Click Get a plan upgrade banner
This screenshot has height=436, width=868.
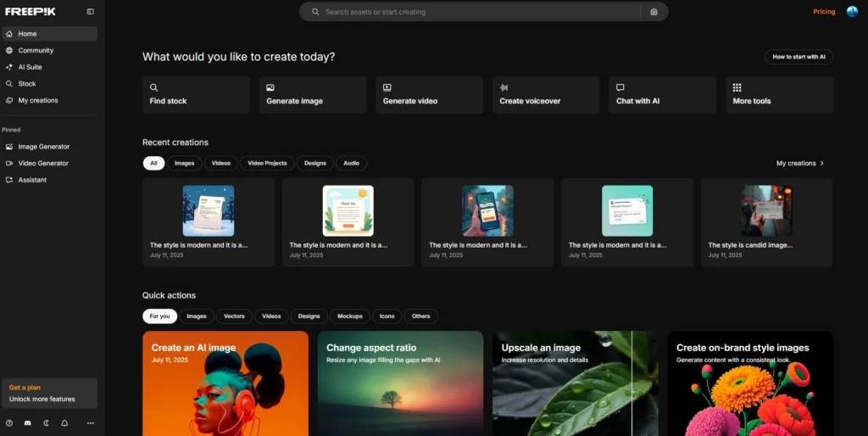(50, 394)
